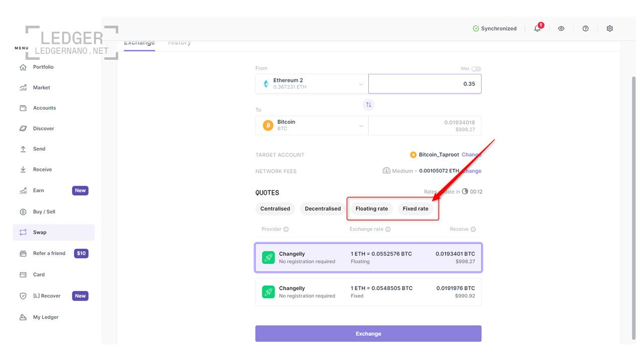Viewport: 644px width, 362px height.
Task: Open the Card icon in sidebar
Action: [23, 275]
